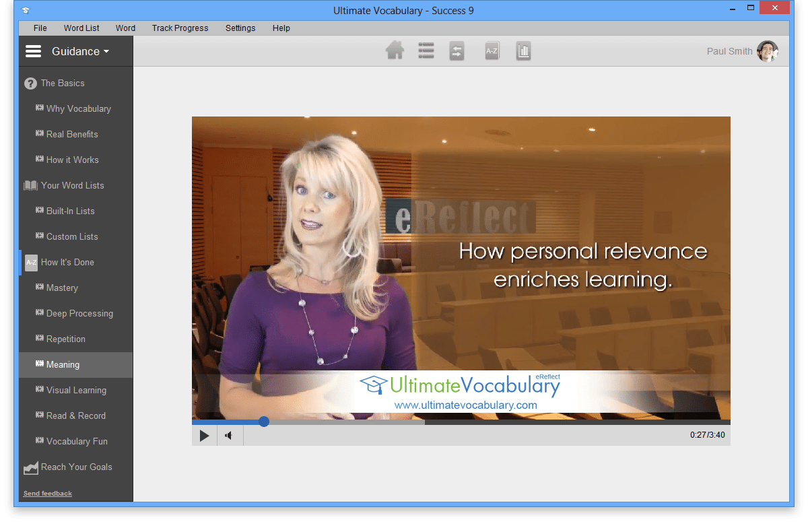808x532 pixels.
Task: Open the Word menu
Action: point(125,28)
